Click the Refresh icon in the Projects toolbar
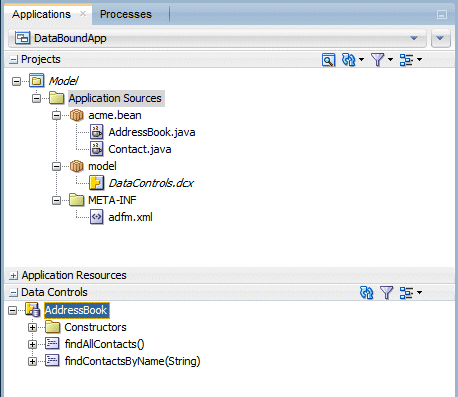This screenshot has height=397, width=458. [x=349, y=60]
